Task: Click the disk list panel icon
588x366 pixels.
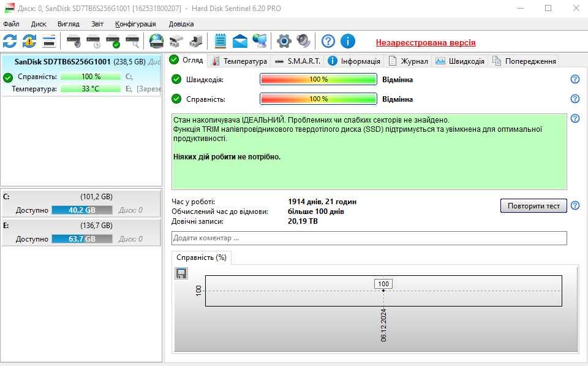Action: (x=49, y=41)
